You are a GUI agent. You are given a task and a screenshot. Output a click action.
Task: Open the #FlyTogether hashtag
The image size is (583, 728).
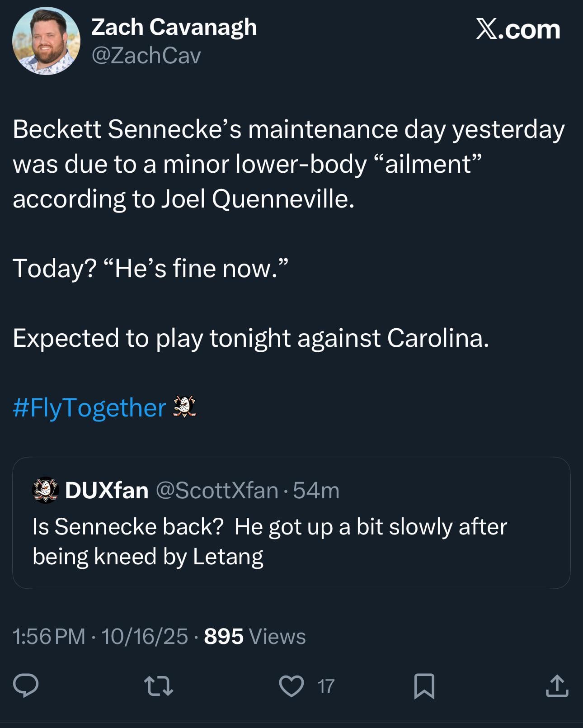point(89,407)
